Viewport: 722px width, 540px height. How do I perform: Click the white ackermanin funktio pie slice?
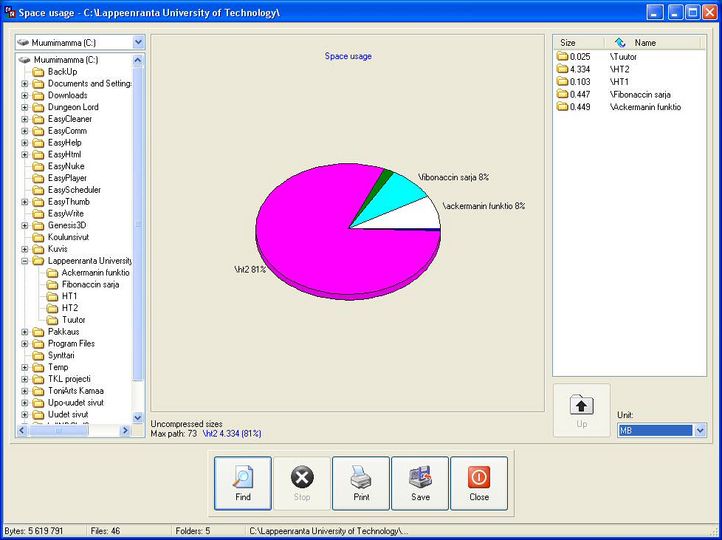(412, 216)
